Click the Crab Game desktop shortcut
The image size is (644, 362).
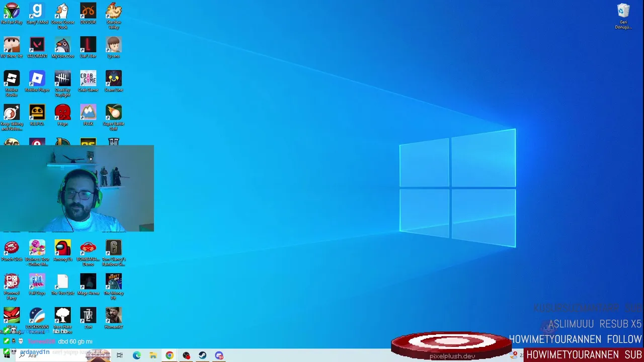[88, 81]
